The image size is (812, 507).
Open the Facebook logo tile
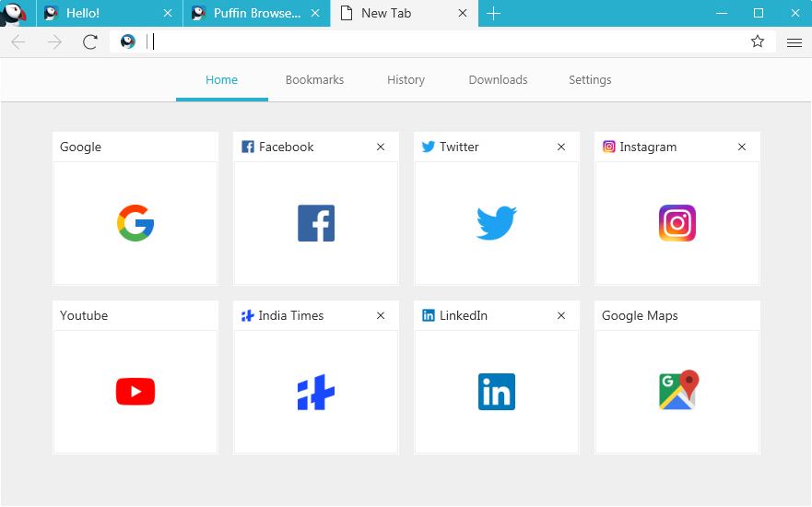click(x=316, y=223)
